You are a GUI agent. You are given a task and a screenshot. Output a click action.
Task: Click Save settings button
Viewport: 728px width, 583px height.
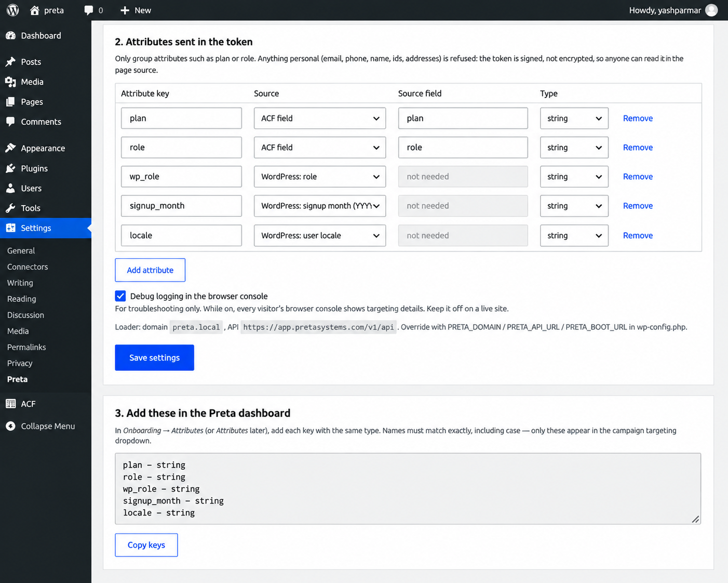click(154, 357)
